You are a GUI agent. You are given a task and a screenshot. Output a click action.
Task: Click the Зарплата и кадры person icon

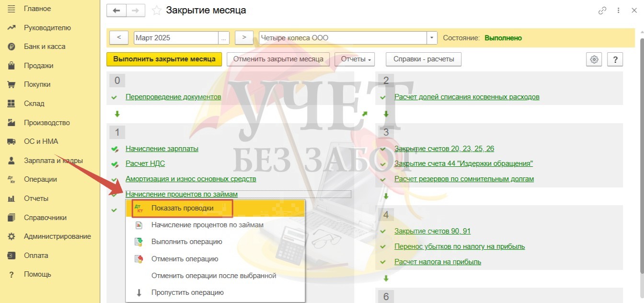(12, 161)
